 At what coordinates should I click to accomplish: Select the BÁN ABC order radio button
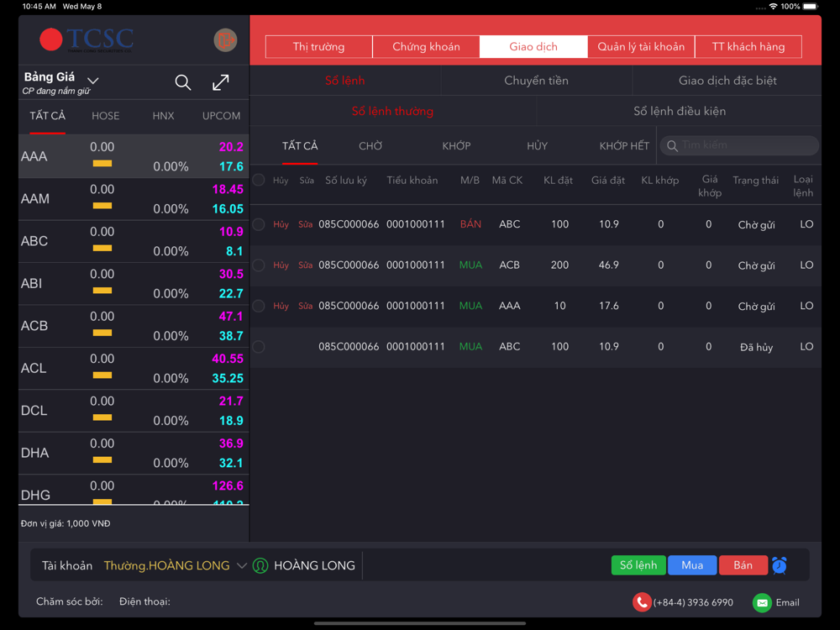pos(259,224)
